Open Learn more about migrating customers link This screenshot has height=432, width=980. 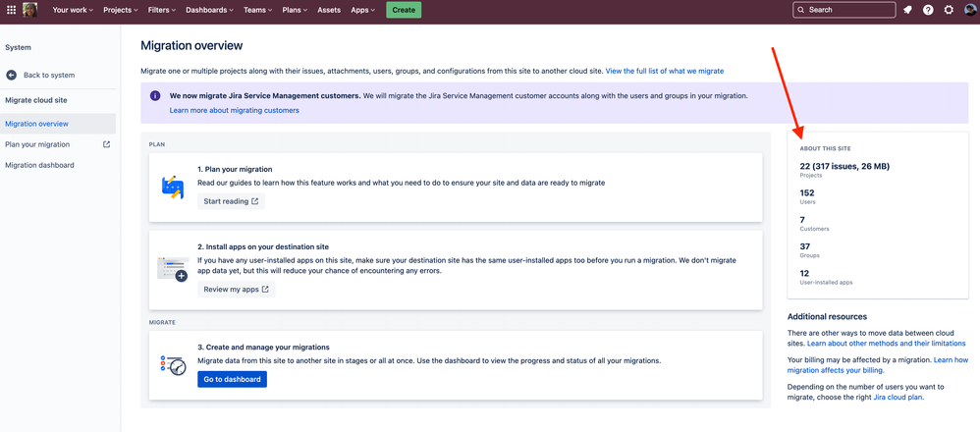pyautogui.click(x=235, y=111)
